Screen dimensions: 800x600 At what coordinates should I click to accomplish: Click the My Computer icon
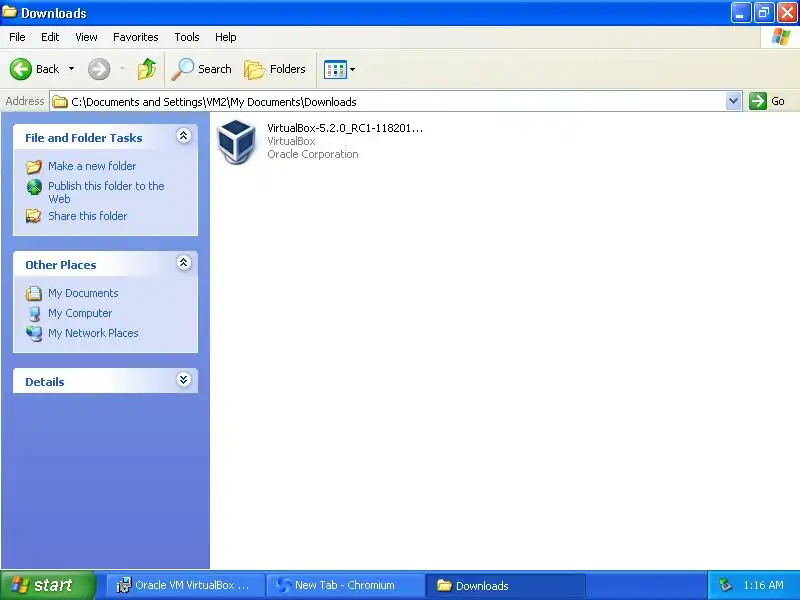tap(34, 313)
